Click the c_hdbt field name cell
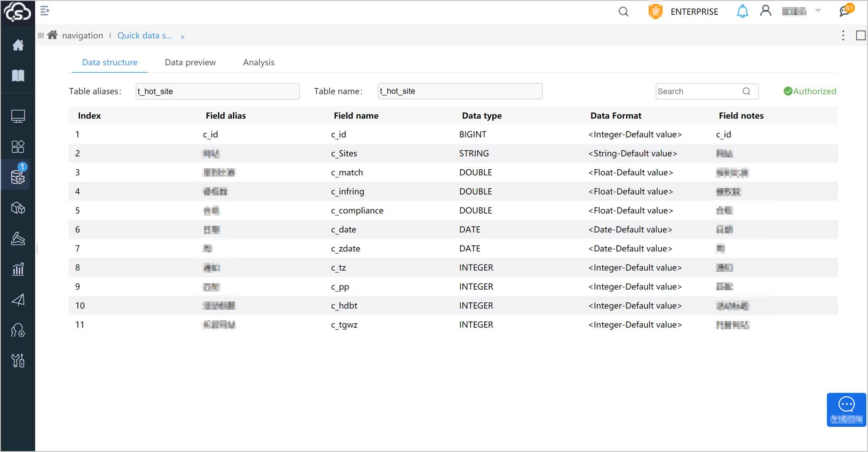This screenshot has height=452, width=868. (344, 306)
